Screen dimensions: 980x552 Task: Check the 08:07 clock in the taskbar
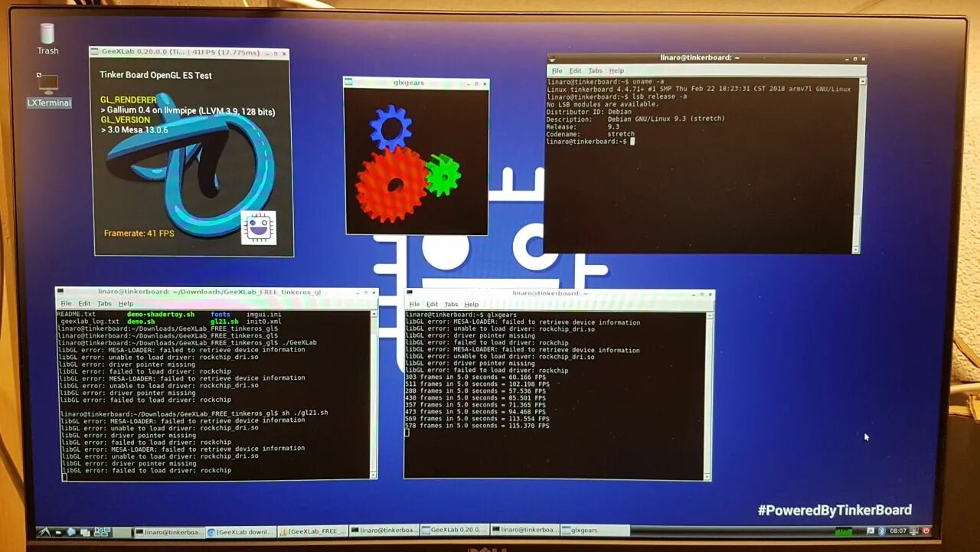point(898,531)
